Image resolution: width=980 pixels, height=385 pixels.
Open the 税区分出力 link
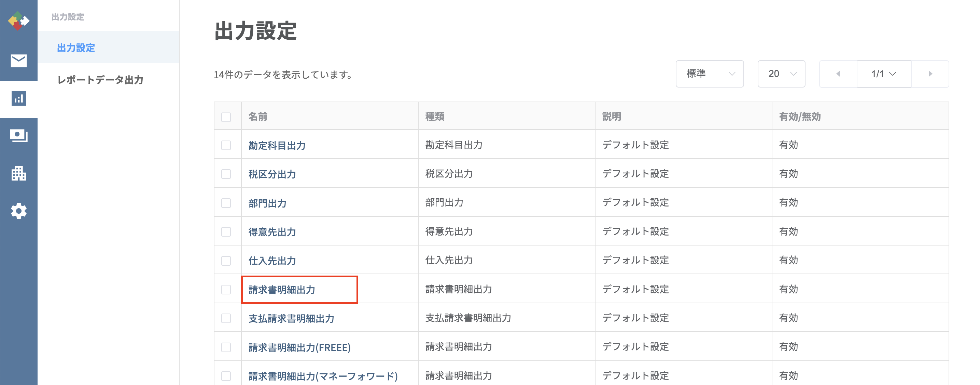click(x=272, y=174)
